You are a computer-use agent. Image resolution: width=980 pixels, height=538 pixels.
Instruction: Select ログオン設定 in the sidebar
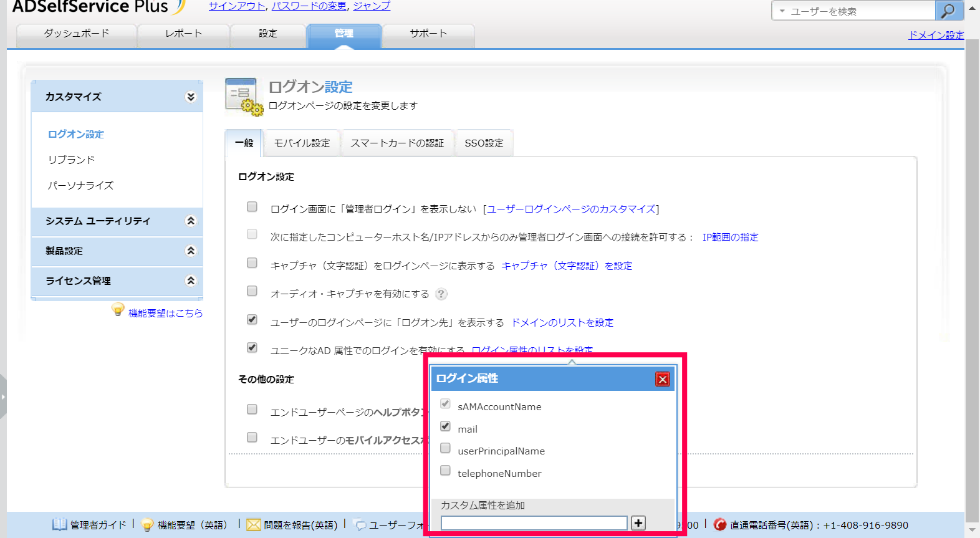(x=76, y=135)
